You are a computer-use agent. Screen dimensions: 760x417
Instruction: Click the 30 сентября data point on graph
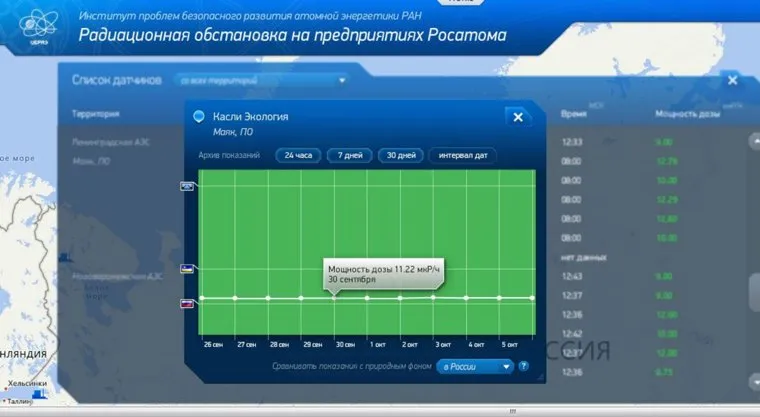[x=334, y=298]
